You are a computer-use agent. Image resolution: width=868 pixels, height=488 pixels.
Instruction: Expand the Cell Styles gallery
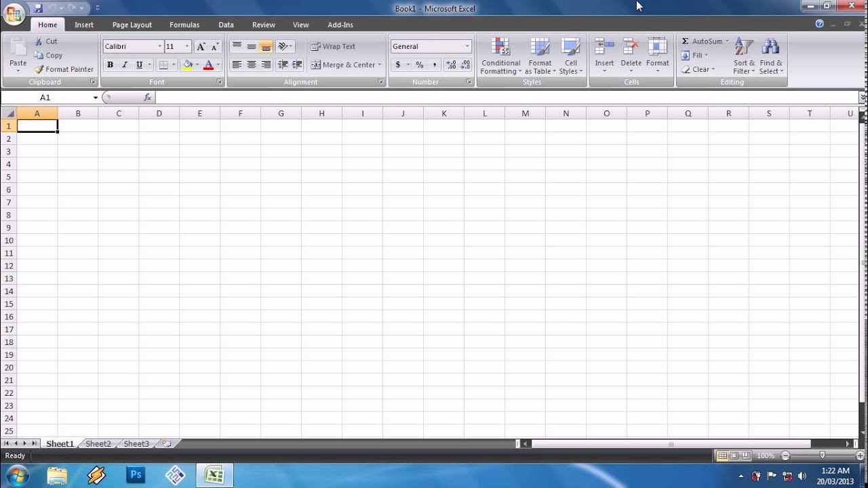(x=570, y=56)
